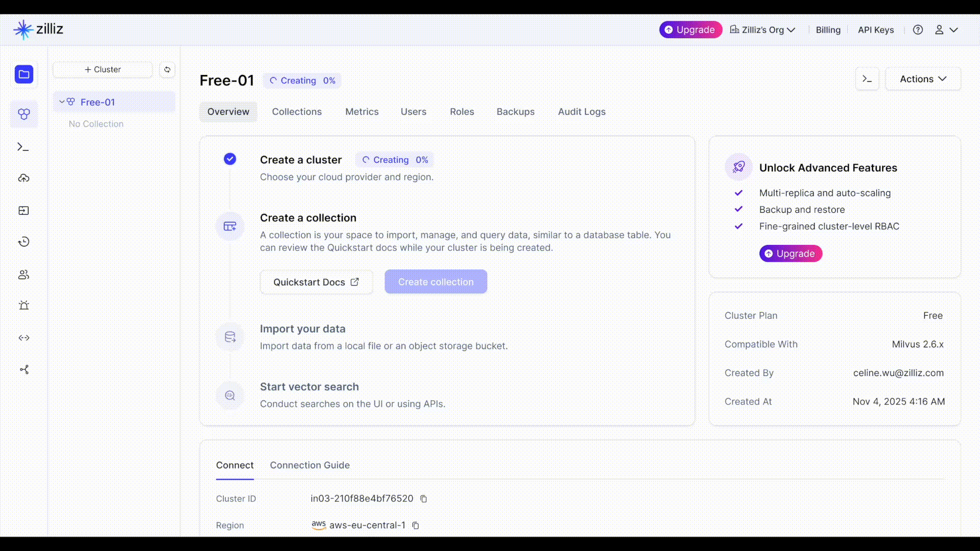Screen dimensions: 980x551
Task: Open the terminal button beside Actions
Action: coord(867,79)
